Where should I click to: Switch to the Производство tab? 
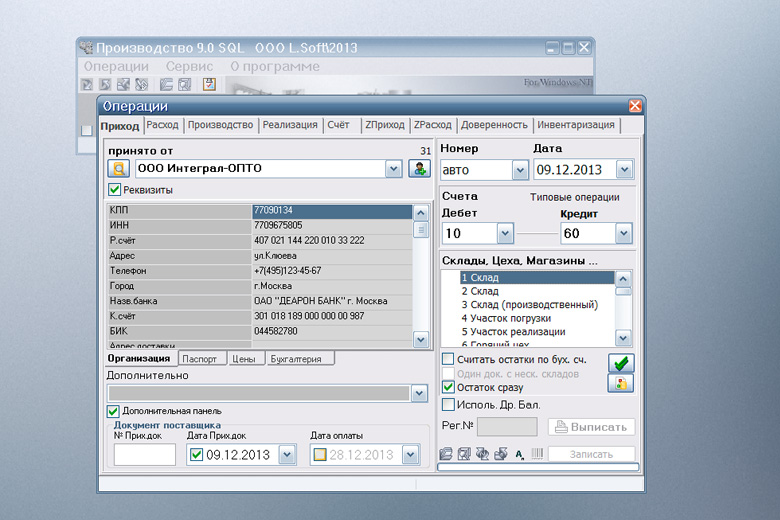pos(220,125)
